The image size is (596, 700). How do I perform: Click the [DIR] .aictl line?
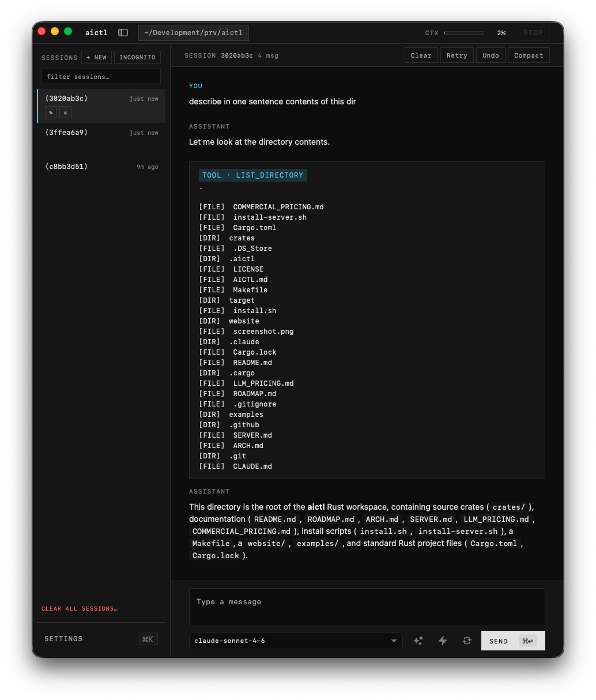227,259
